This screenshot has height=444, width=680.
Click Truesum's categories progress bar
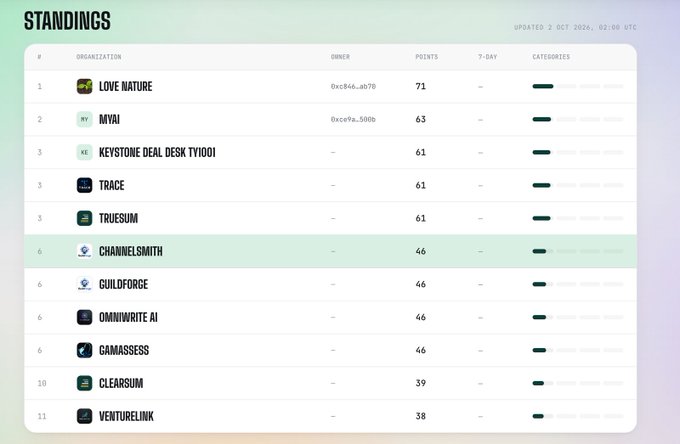pos(578,218)
